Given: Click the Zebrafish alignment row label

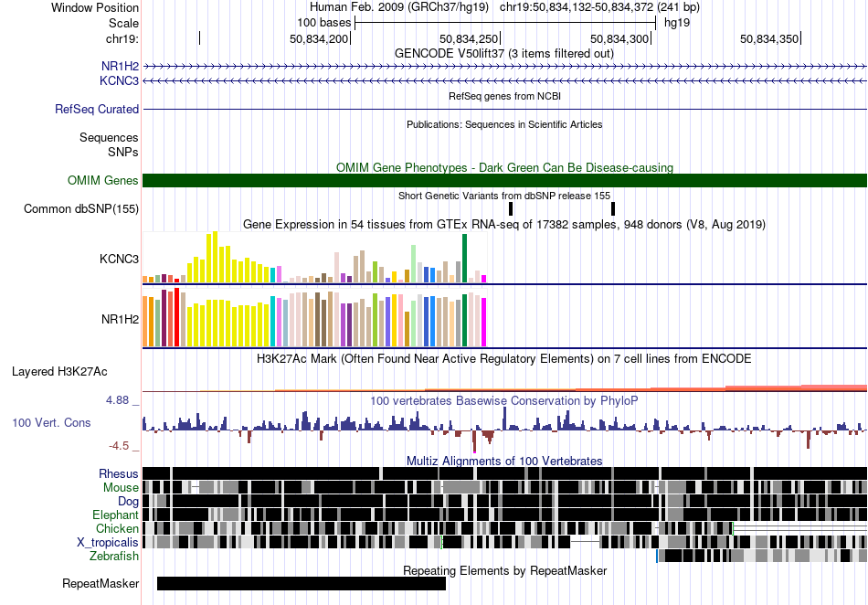Looking at the screenshot, I should [x=114, y=557].
